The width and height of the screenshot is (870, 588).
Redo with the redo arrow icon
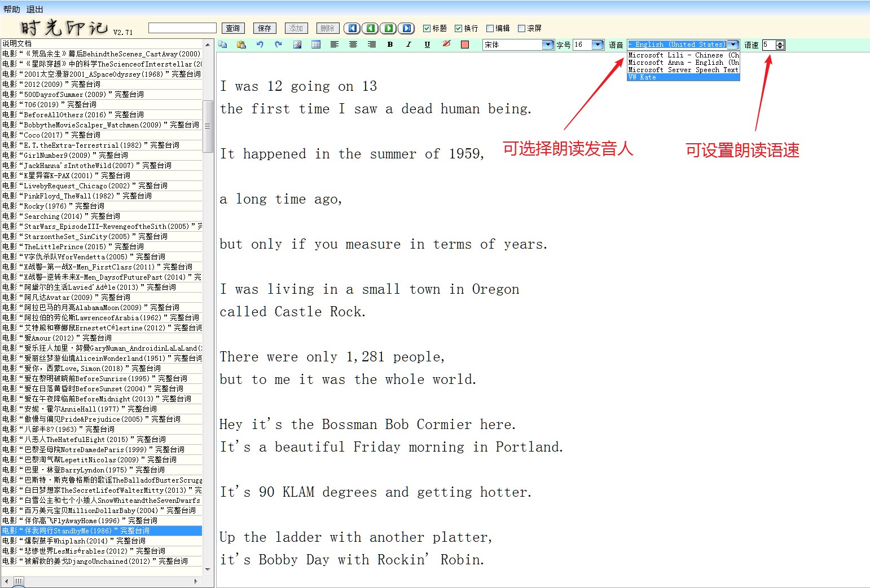point(279,45)
